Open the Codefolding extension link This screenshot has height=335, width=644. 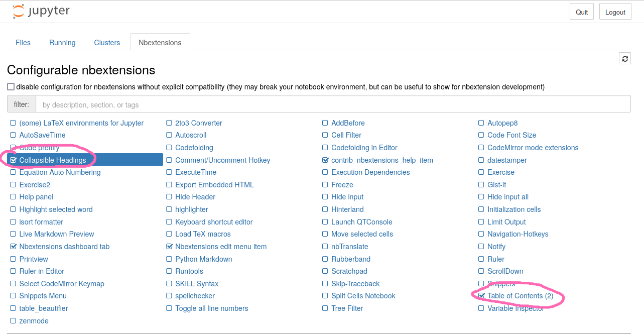pos(194,148)
